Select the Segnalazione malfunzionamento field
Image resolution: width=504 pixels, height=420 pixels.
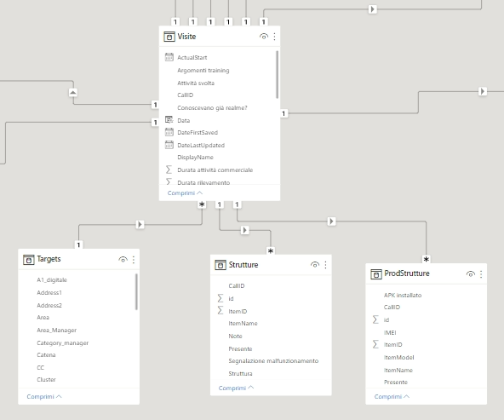pos(273,361)
